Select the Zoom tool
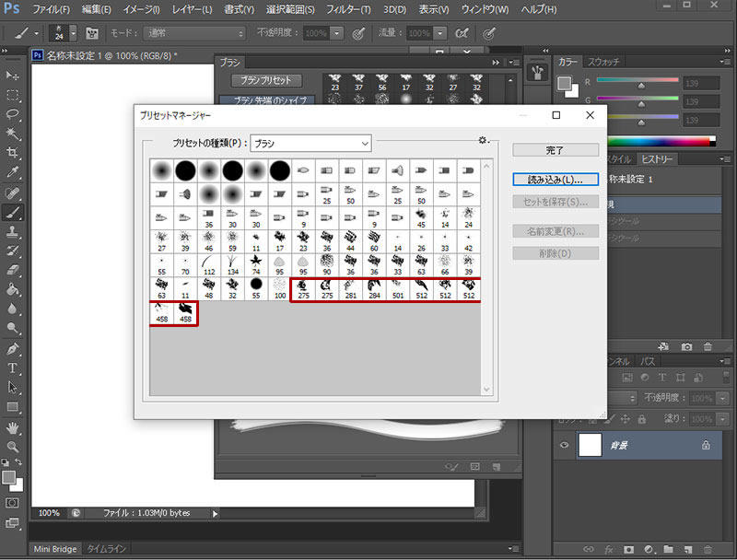The image size is (737, 560). click(x=12, y=447)
